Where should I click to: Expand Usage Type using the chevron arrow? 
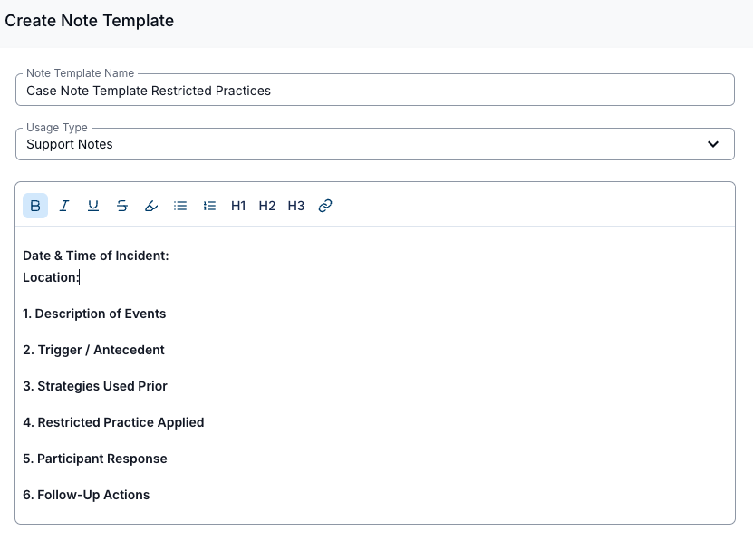(x=713, y=144)
